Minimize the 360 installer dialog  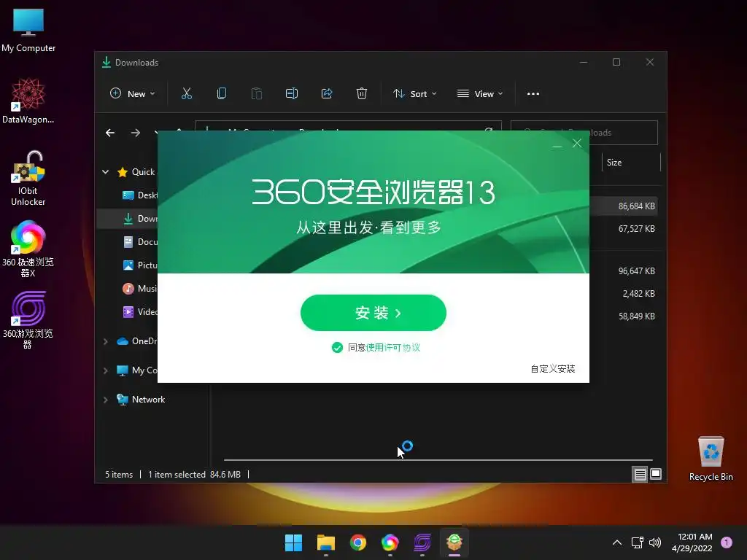tap(557, 144)
